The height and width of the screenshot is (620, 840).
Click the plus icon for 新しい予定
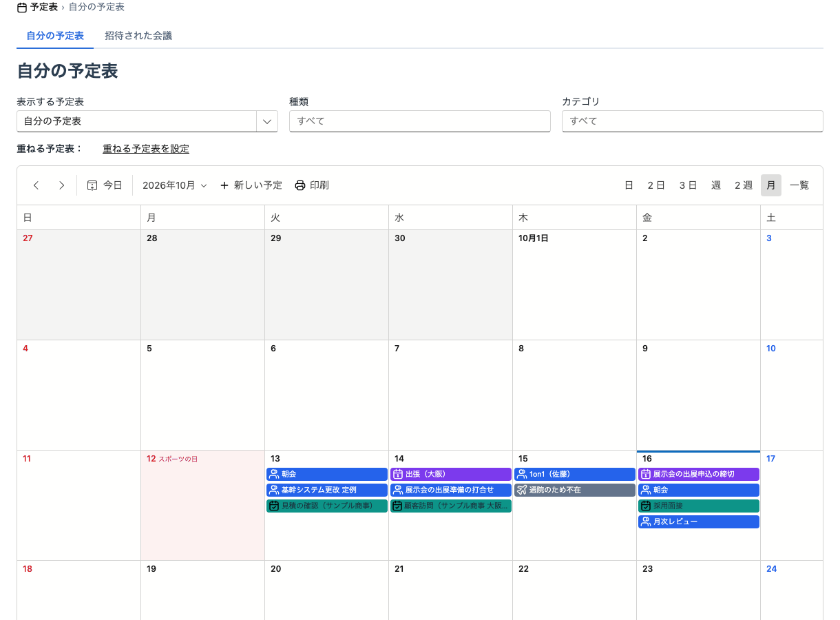(x=224, y=185)
